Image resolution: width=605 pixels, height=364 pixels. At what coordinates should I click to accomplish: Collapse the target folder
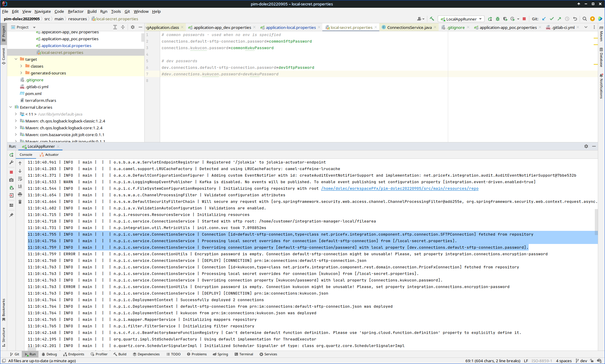tap(16, 59)
